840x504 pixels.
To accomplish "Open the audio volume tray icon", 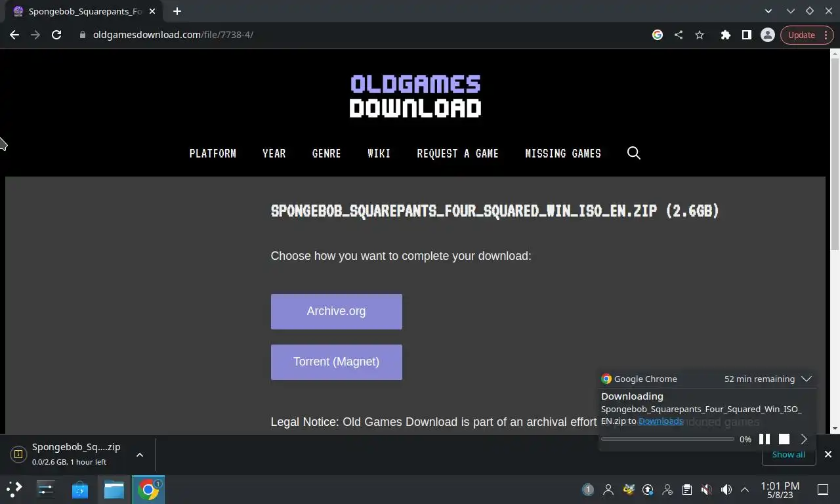I will click(726, 490).
